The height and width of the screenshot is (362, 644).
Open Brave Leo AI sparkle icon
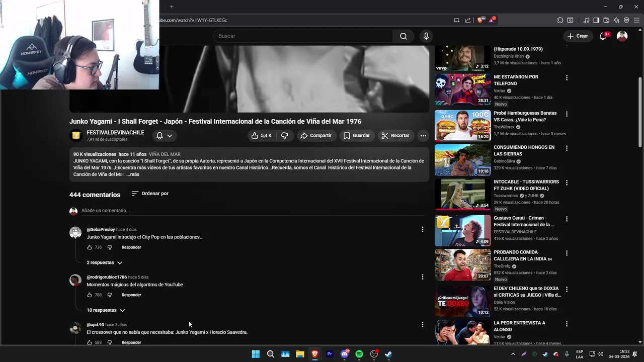616,20
